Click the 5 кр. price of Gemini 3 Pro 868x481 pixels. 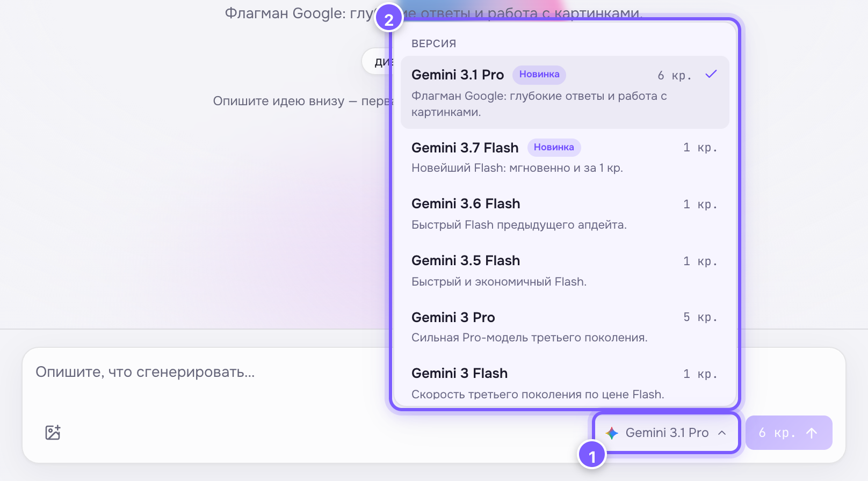700,317
